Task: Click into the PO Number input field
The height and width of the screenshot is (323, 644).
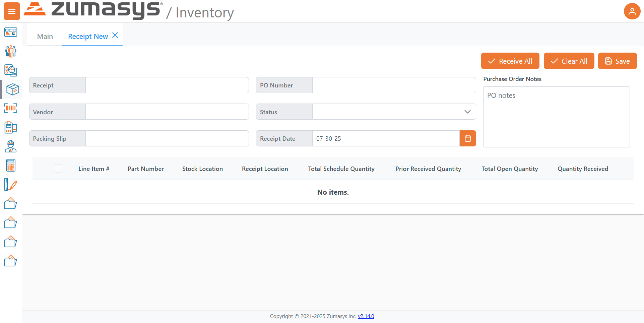Action: pos(394,85)
